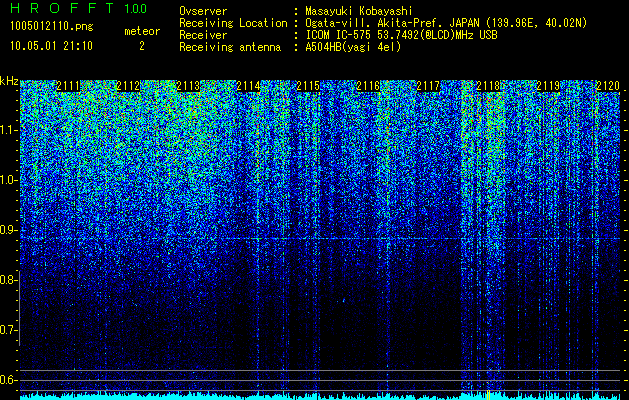
Task: Click the 'Receiver' field label
Action: pyautogui.click(x=203, y=35)
